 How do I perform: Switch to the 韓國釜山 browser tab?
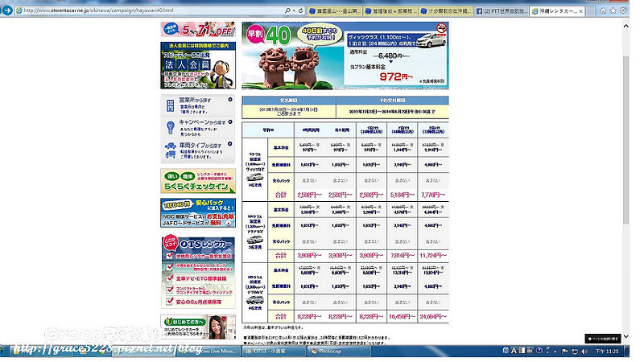pos(334,11)
